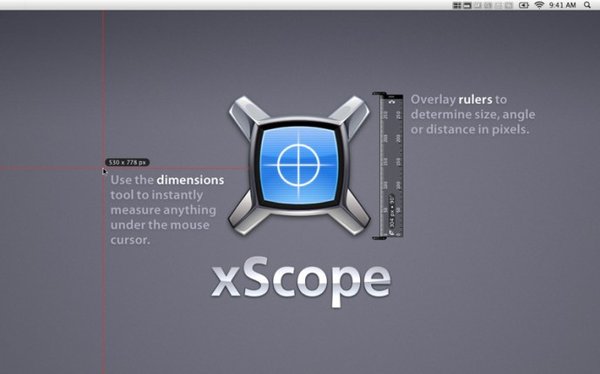Click the xScope crosshair app icon

pos(299,165)
